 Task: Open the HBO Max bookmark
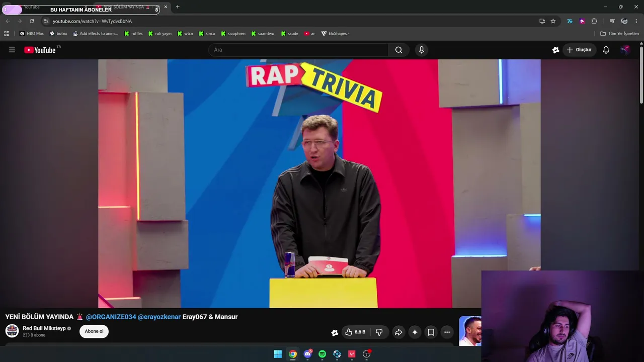32,34
